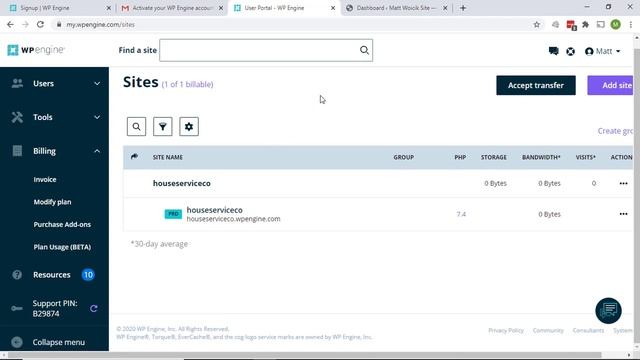
Task: Click the Billing sidebar icon
Action: click(x=17, y=151)
